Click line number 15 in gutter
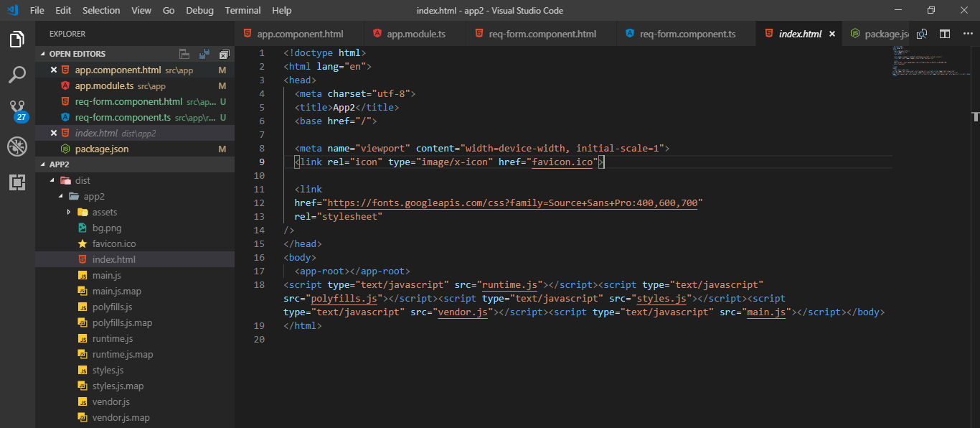This screenshot has height=428, width=980. [x=259, y=244]
